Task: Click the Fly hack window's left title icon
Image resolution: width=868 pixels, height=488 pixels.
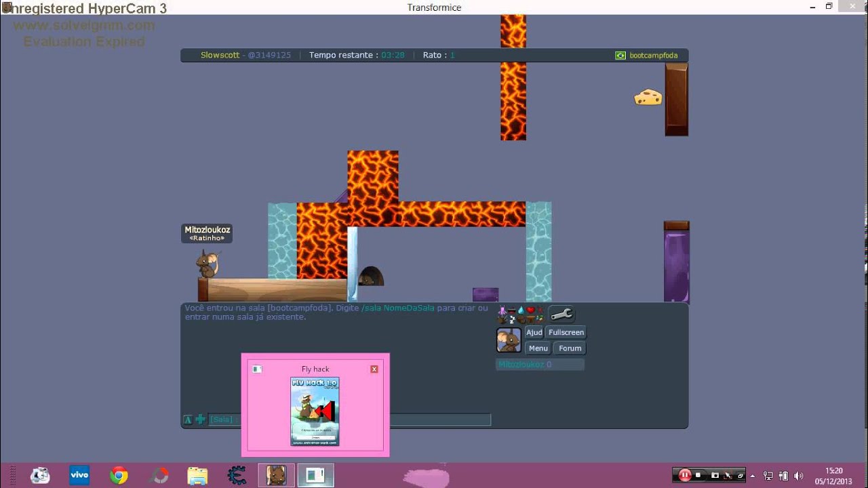Action: tap(257, 369)
